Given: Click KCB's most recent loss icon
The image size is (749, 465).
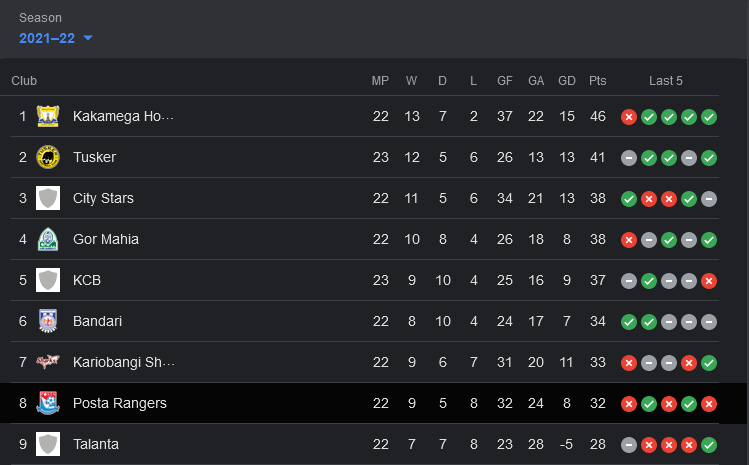Looking at the screenshot, I should [709, 281].
